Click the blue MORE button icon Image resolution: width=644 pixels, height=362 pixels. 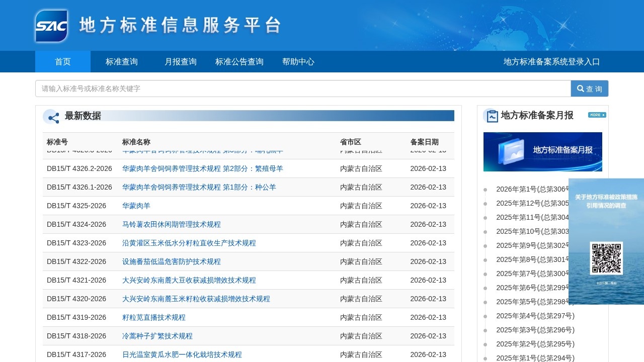(x=597, y=115)
